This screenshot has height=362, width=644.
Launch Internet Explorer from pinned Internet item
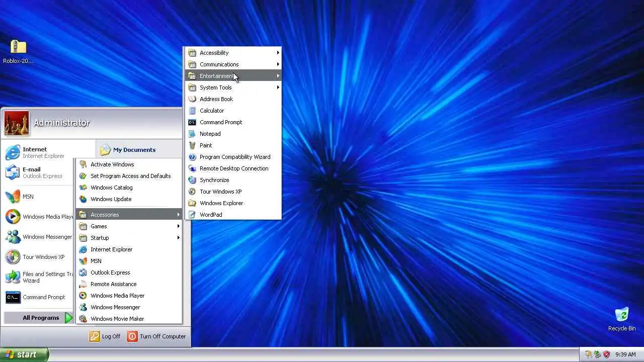(x=39, y=152)
